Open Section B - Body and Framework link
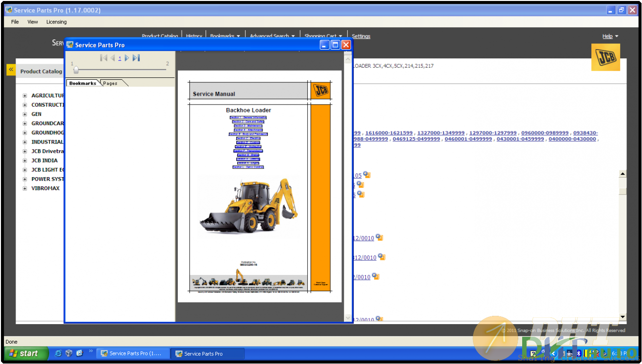This screenshot has width=642, height=364. (x=248, y=134)
